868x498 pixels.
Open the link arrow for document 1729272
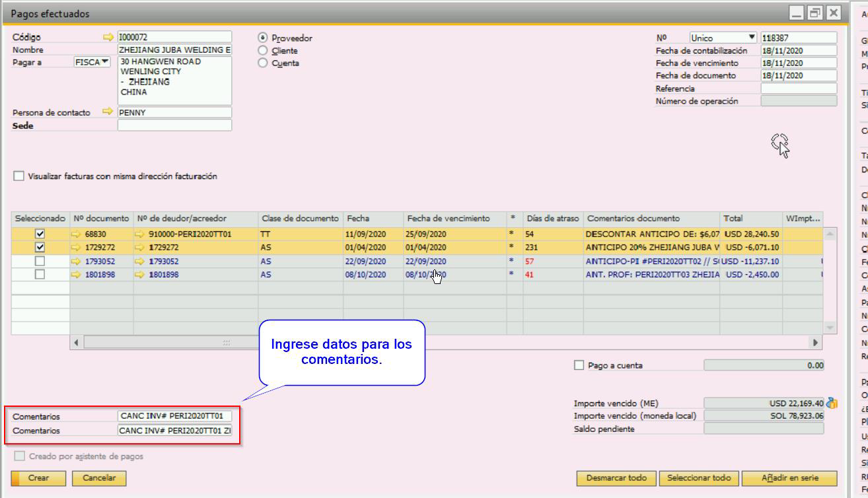click(x=77, y=248)
